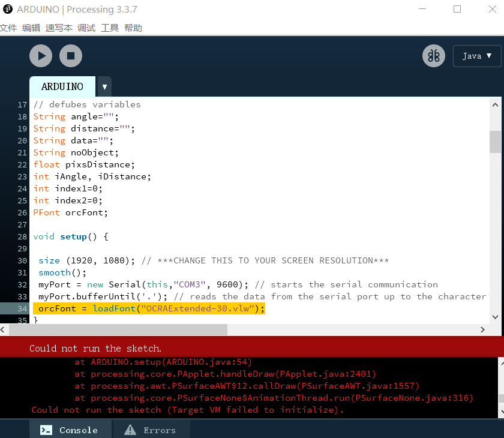Screen dimensions: 504x438
Task: Click the 'String noObject;' line
Action: (x=76, y=152)
